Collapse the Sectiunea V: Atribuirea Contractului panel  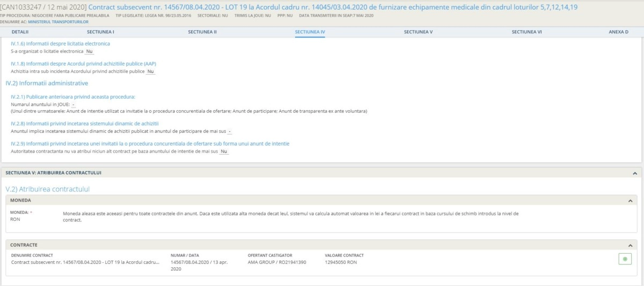coord(635,173)
